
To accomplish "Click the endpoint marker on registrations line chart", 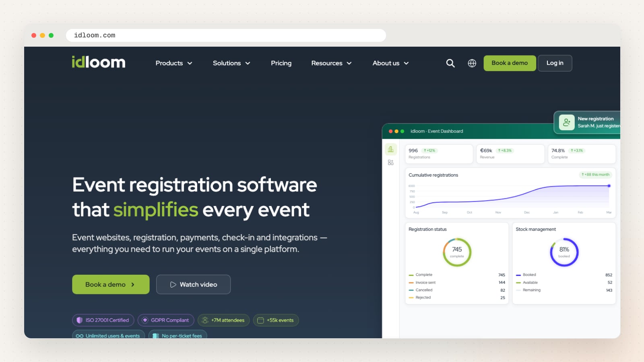I will click(609, 186).
